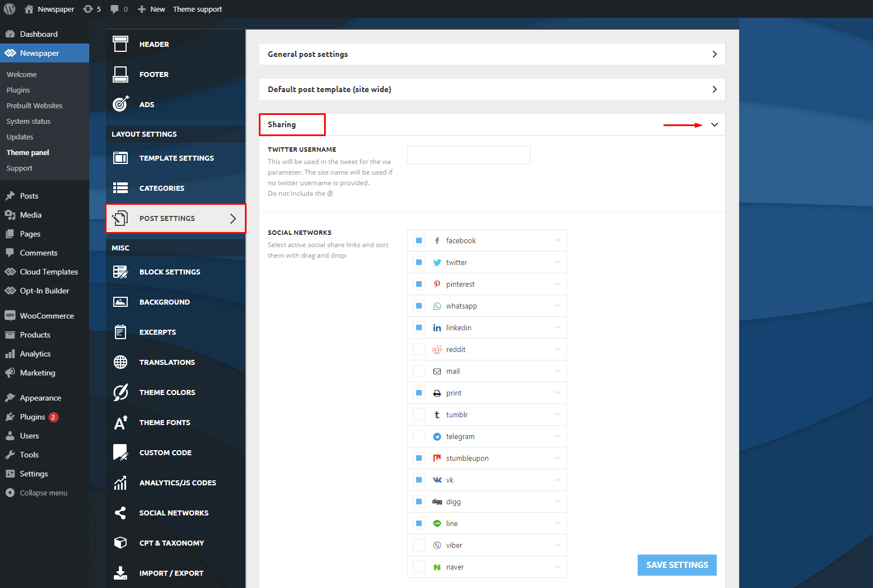Screen dimensions: 873x588
Task: Open the Prebuilt Websites submenu link
Action: (35, 105)
